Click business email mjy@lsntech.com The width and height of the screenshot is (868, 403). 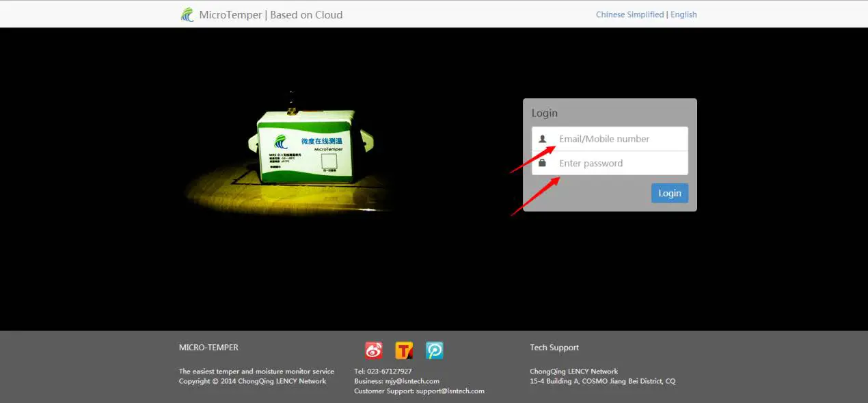coord(411,381)
